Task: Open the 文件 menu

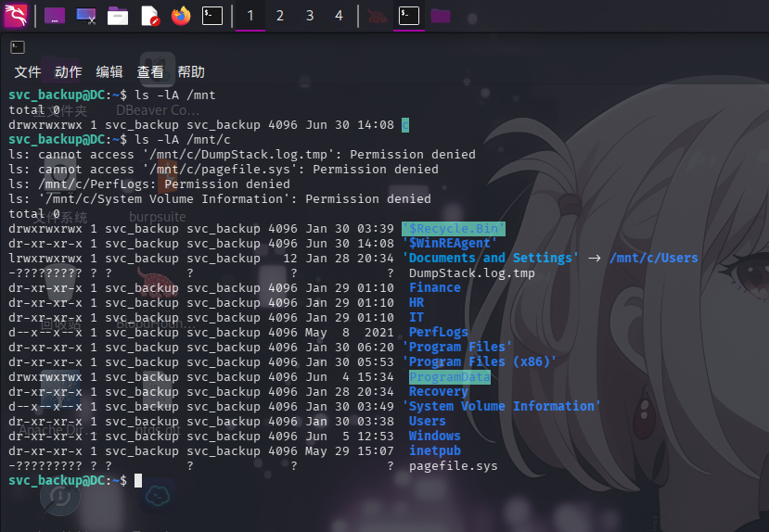Action: coord(28,72)
